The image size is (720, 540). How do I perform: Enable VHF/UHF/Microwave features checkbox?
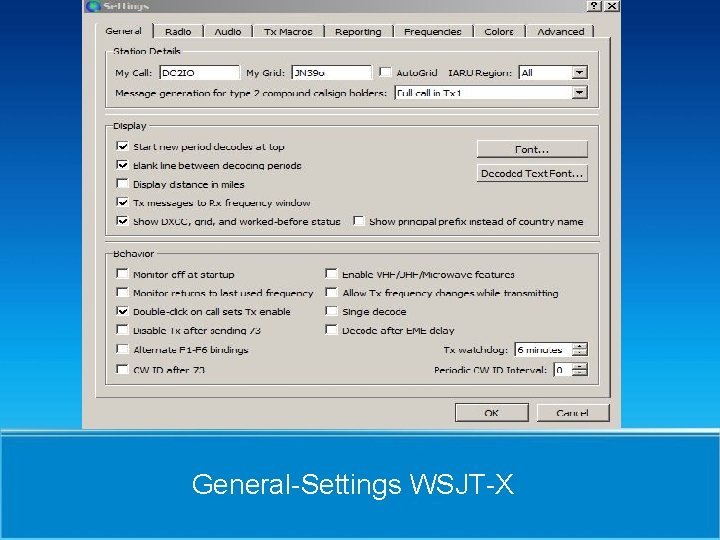coord(331,274)
